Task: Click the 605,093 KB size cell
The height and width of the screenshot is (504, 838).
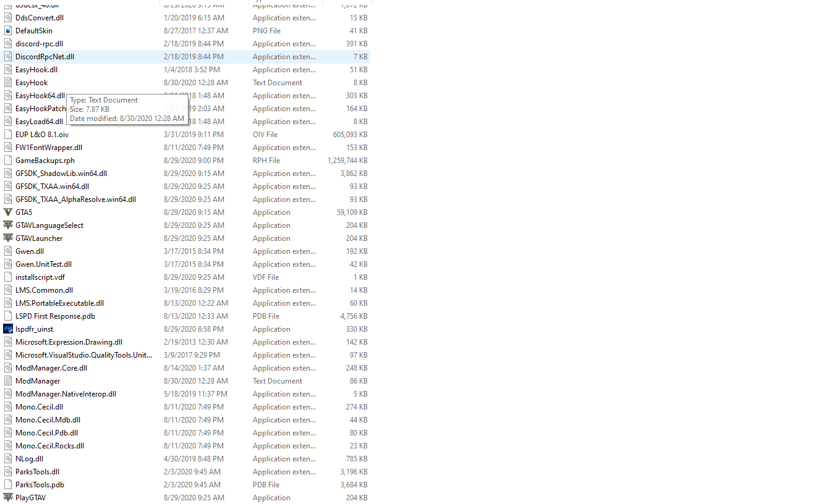Action: click(350, 135)
